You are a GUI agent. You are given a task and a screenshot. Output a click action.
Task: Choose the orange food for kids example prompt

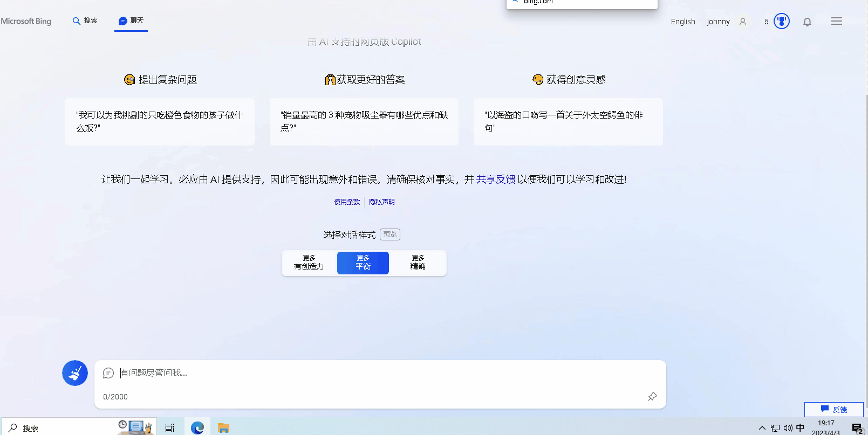tap(160, 121)
